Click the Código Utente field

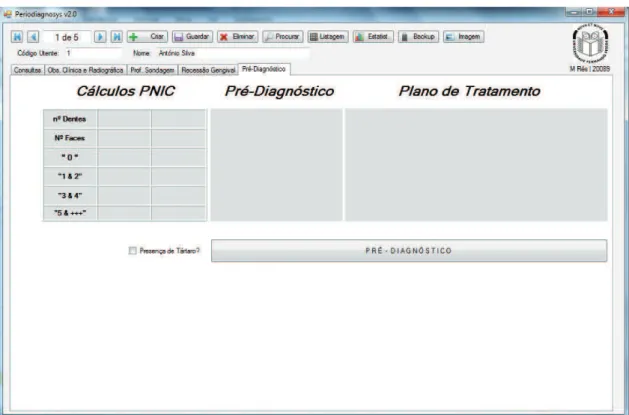point(93,53)
